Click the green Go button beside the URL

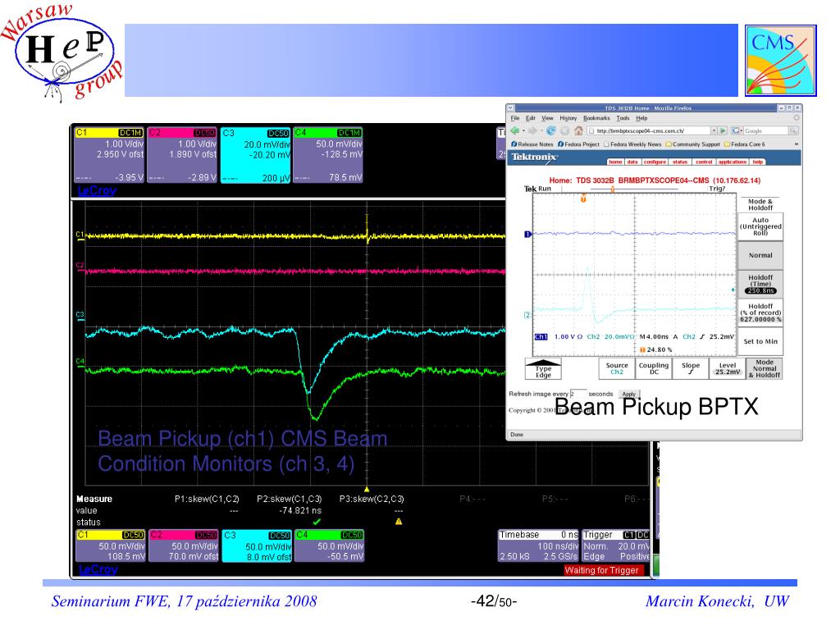point(723,130)
